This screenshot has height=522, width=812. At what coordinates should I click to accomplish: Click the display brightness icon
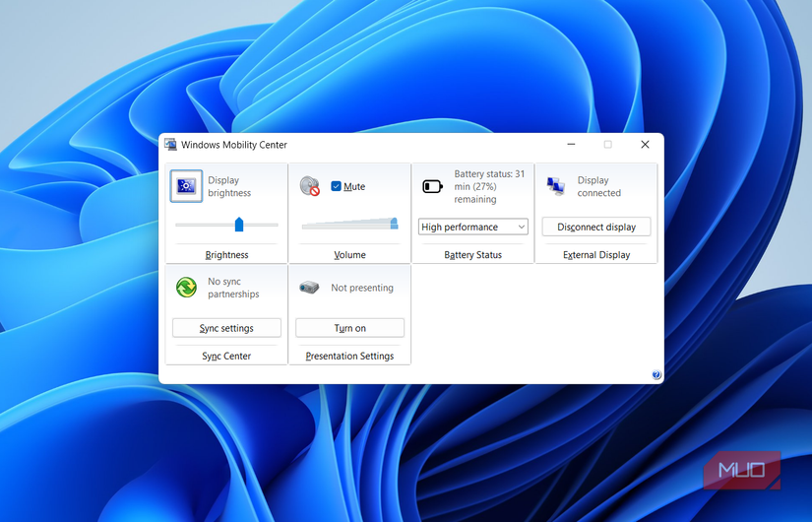(186, 186)
